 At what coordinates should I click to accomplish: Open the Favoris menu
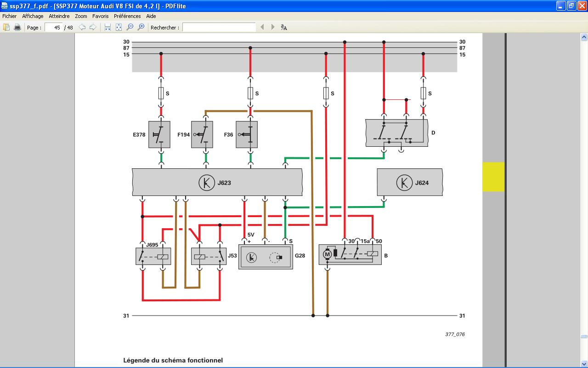point(100,16)
